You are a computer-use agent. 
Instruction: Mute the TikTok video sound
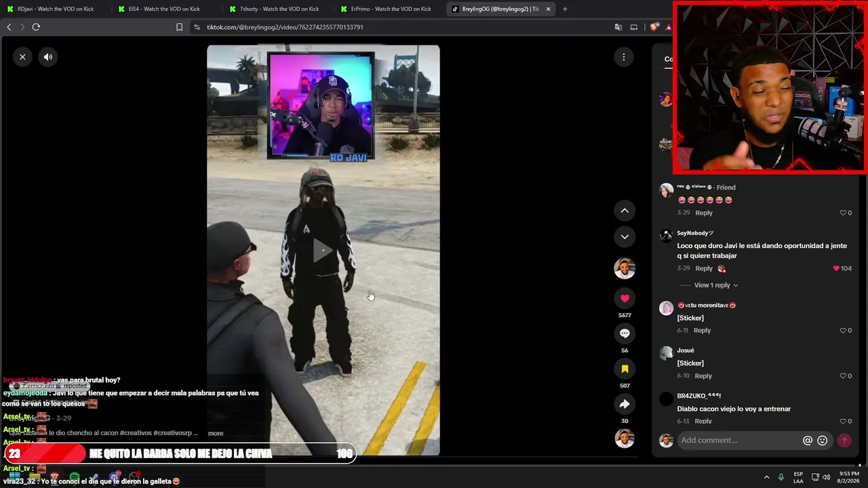coord(48,57)
